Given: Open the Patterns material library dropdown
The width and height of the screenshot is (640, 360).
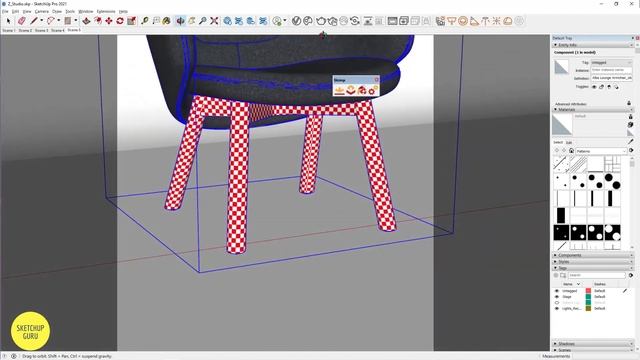Looking at the screenshot, I should click(x=601, y=151).
